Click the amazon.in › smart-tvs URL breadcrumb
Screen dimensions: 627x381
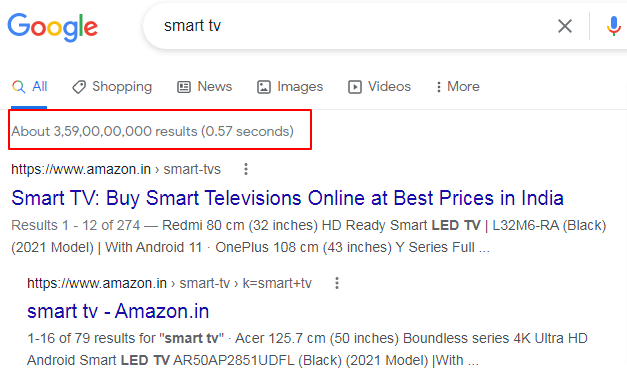point(116,169)
